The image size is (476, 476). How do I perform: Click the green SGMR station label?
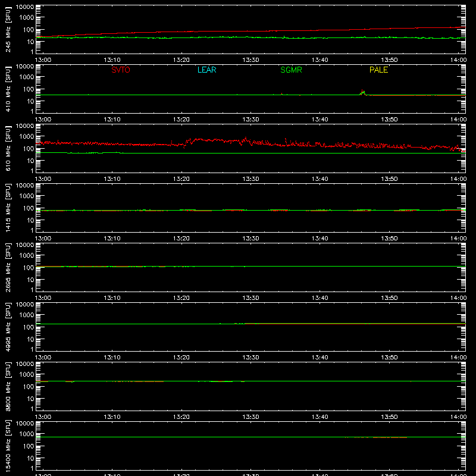[291, 70]
